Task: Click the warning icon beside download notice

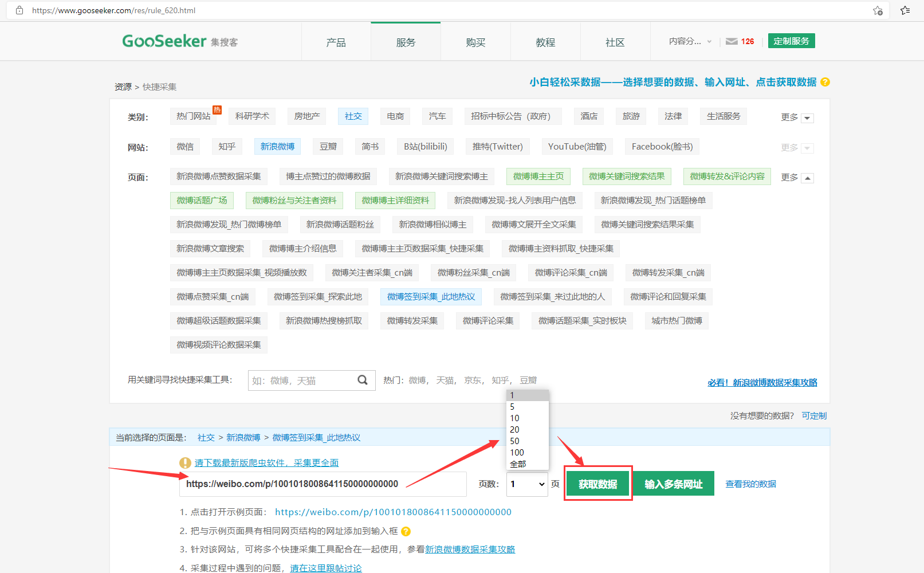Action: coord(185,463)
